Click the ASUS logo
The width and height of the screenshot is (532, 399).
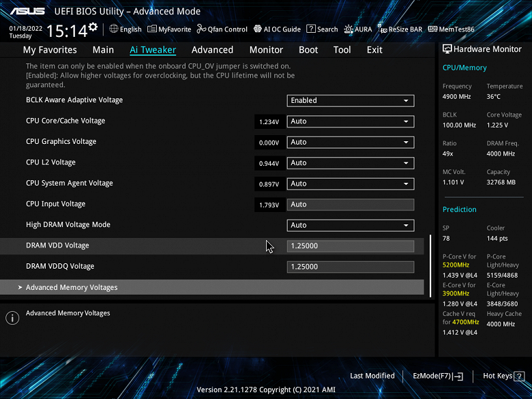[27, 11]
